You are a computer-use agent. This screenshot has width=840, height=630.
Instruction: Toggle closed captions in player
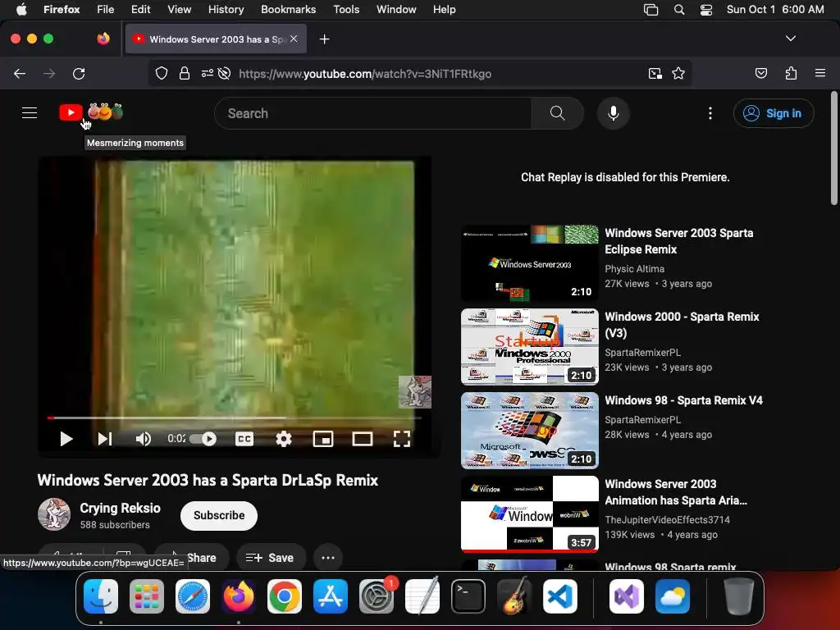[x=244, y=440]
